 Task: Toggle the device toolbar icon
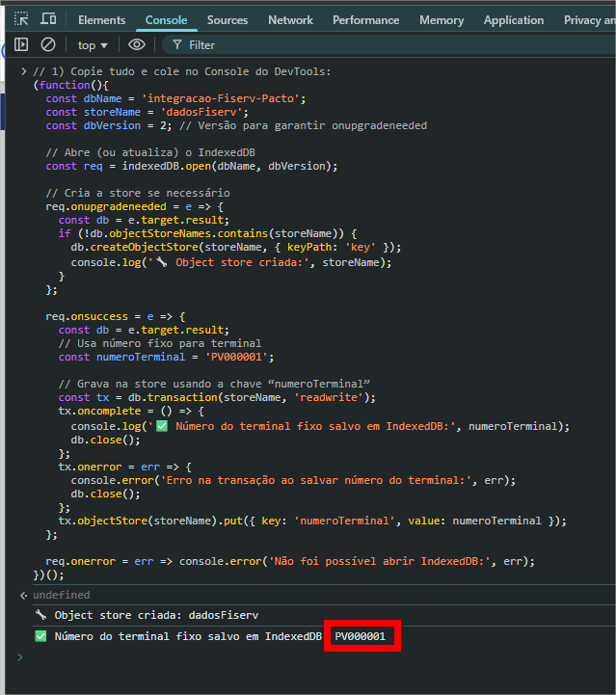(x=48, y=19)
